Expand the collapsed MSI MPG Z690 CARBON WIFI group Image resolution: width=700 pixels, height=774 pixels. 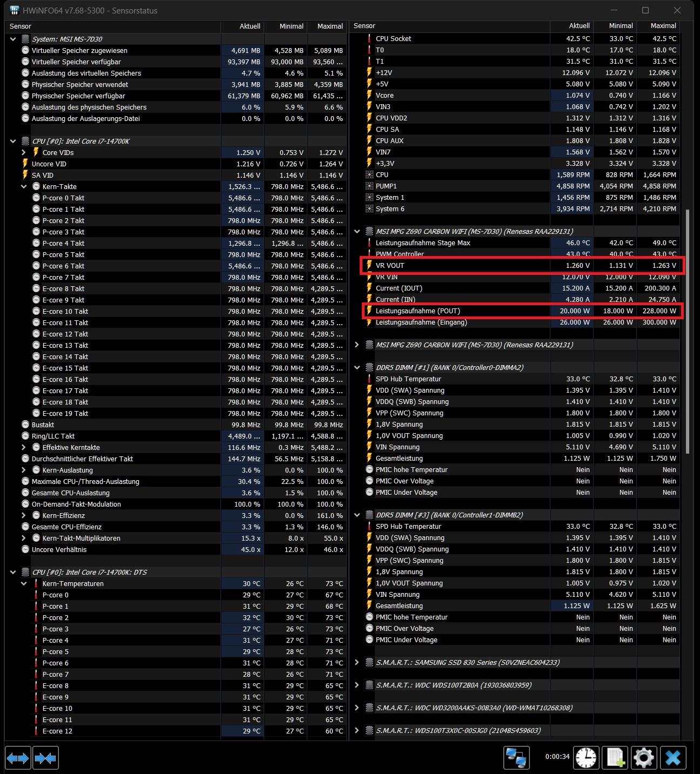click(x=357, y=345)
